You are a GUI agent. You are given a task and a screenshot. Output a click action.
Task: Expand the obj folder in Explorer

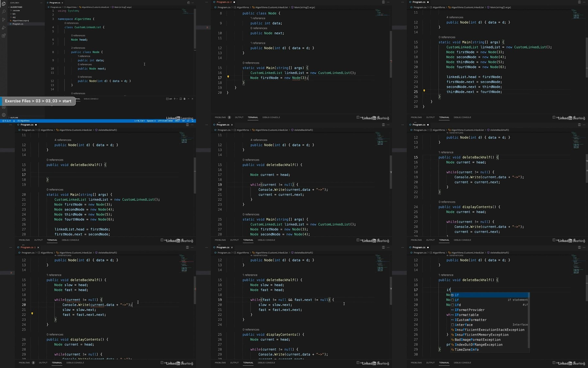point(26,17)
